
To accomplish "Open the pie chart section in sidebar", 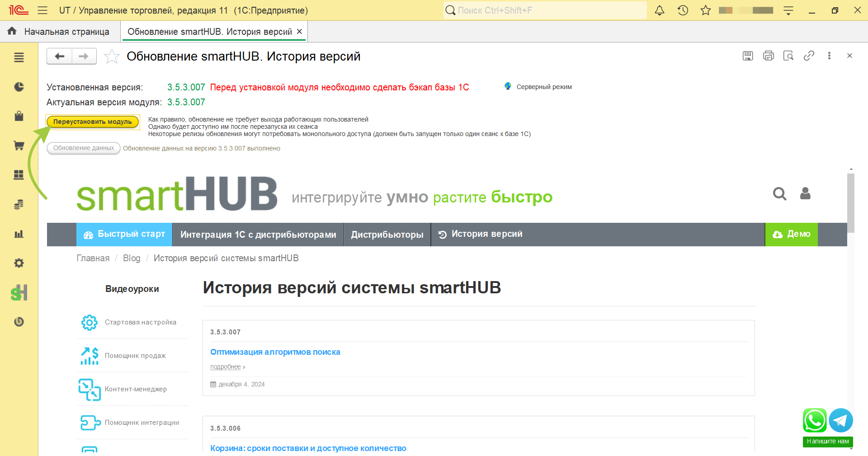I will tap(19, 87).
